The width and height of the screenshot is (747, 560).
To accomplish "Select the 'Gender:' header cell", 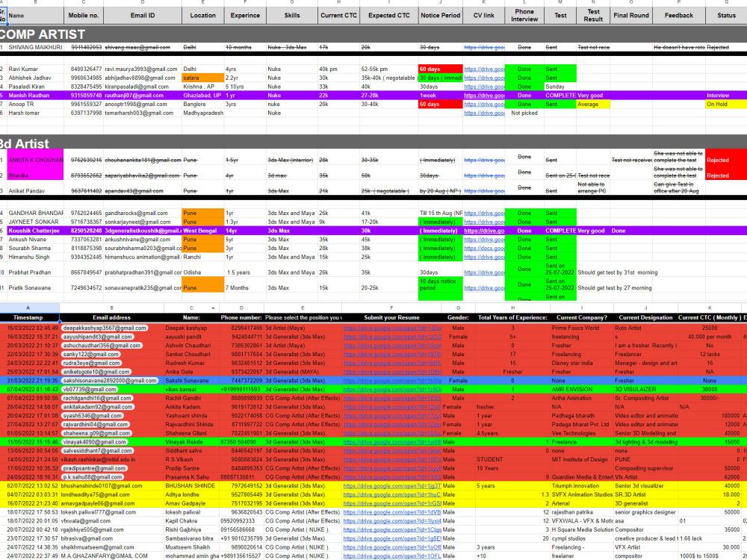I will 459,317.
